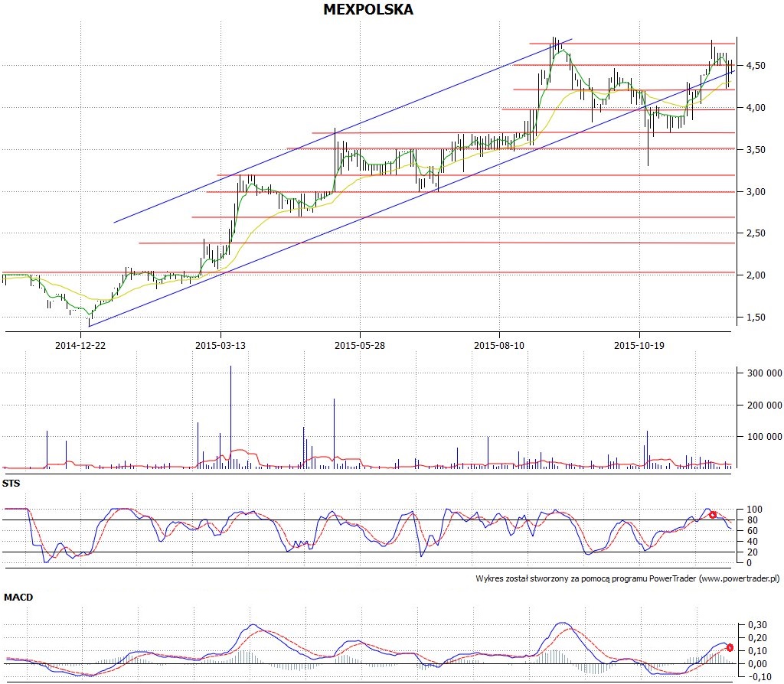Click the tallest volume bar spike
Image resolution: width=784 pixels, height=684 pixels.
230,417
